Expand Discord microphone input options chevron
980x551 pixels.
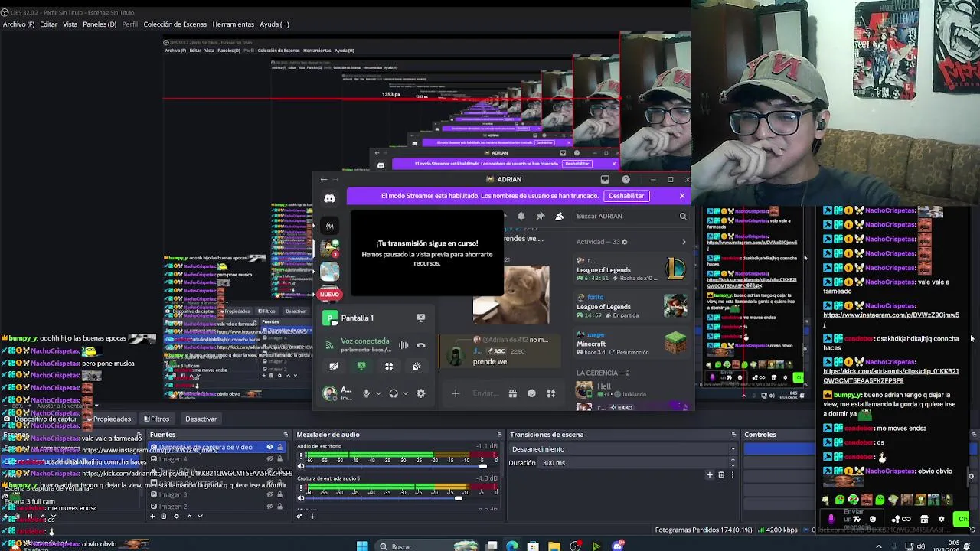[378, 394]
